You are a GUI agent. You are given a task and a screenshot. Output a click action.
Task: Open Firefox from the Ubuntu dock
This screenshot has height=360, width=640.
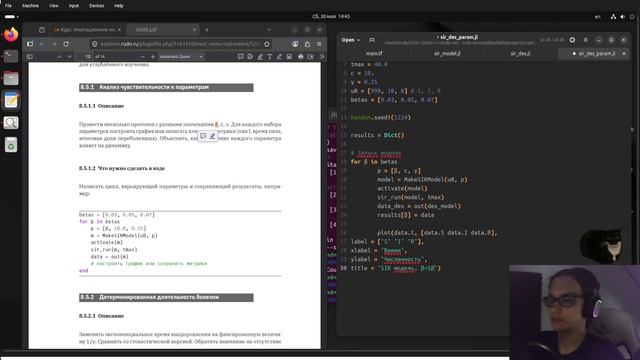[11, 35]
